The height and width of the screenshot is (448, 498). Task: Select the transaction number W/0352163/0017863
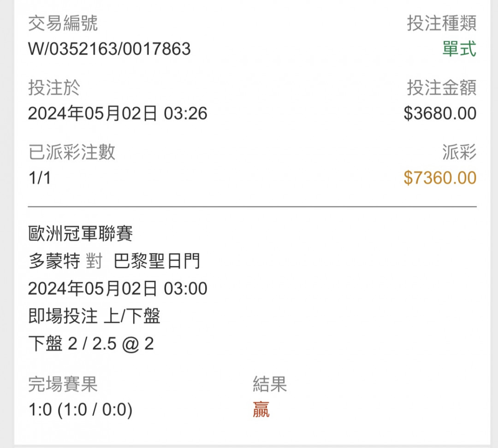109,49
